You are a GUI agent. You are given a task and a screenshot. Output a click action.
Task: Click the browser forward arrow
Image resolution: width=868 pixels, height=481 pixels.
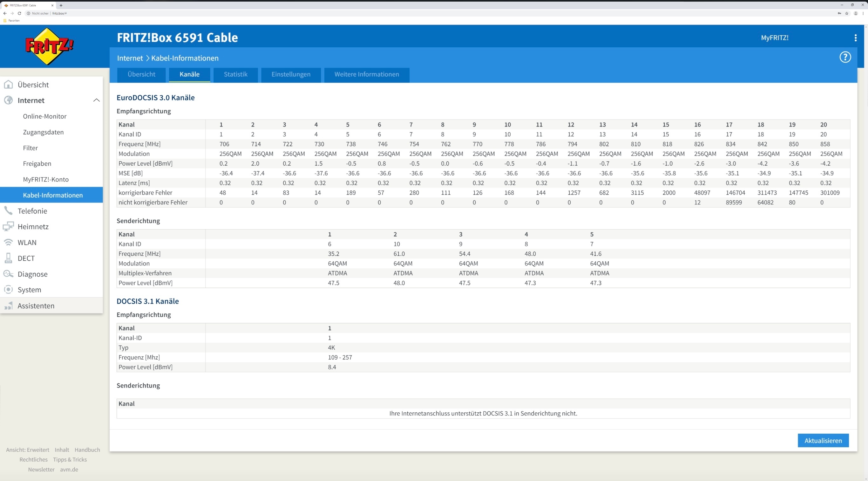coord(12,13)
